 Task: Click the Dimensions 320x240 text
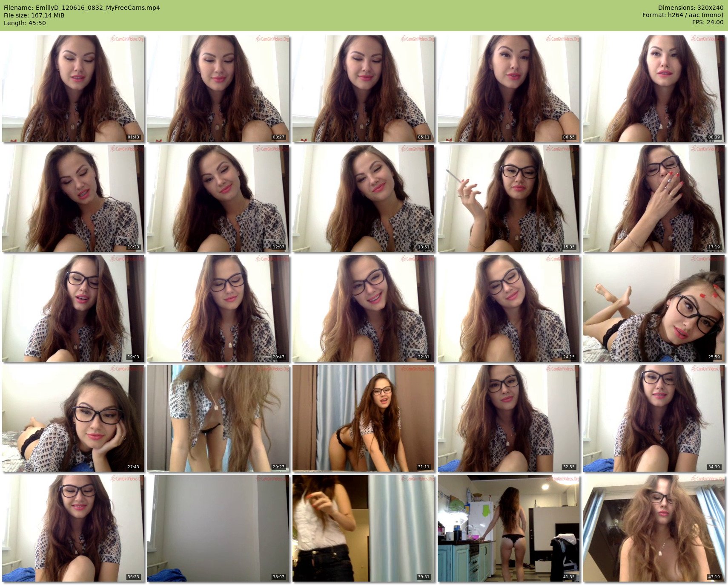(x=691, y=8)
